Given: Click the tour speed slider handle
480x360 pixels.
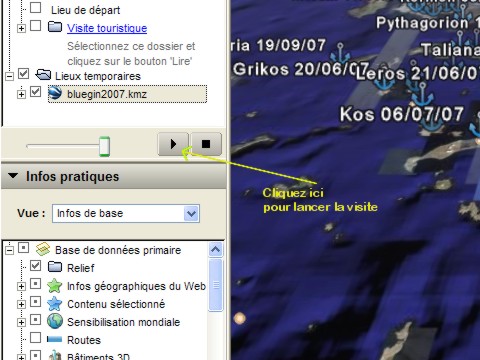Looking at the screenshot, I should pyautogui.click(x=104, y=146).
